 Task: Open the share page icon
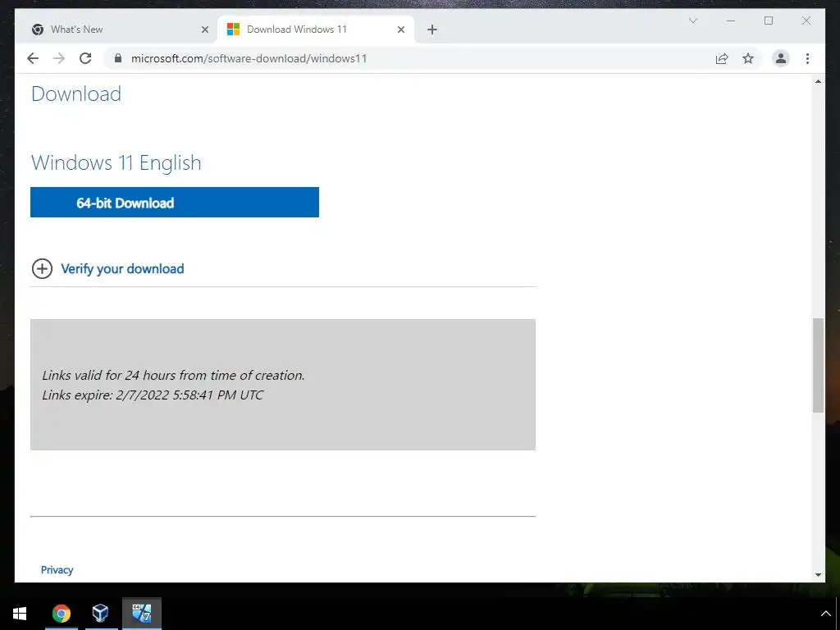722,58
